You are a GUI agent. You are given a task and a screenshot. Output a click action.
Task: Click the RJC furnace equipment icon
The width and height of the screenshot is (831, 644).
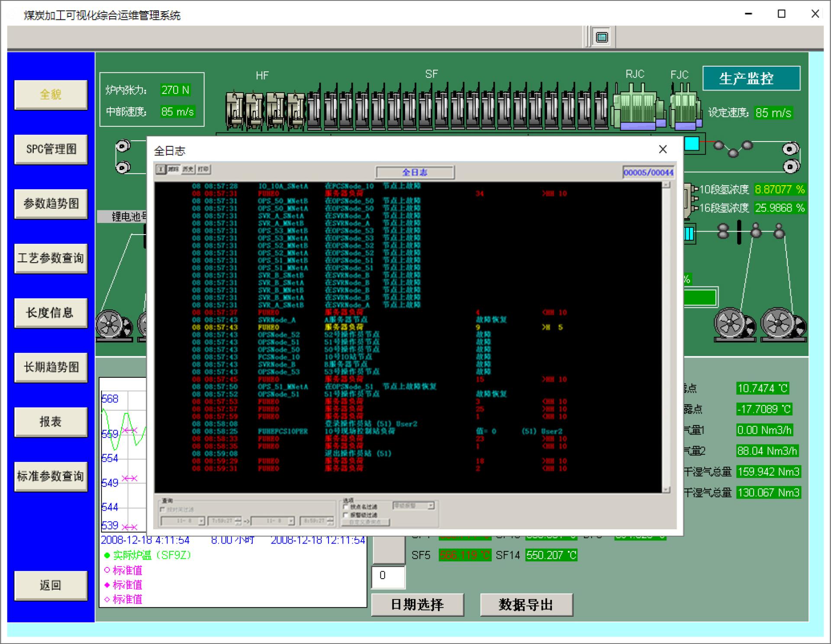point(638,107)
